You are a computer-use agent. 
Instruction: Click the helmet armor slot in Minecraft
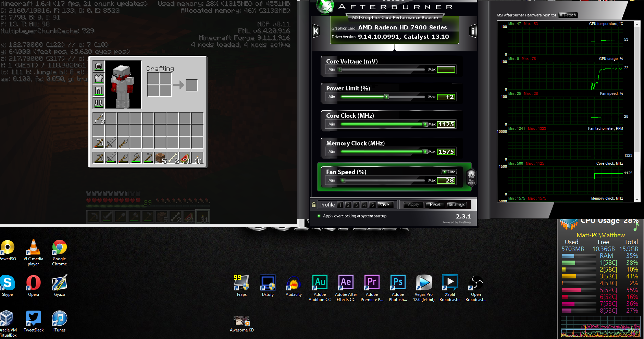[99, 66]
